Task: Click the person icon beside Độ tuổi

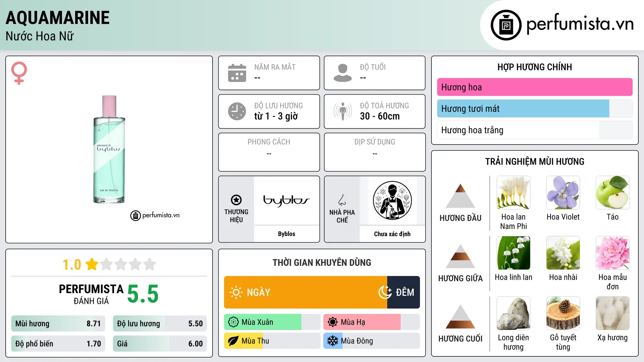Action: (342, 73)
